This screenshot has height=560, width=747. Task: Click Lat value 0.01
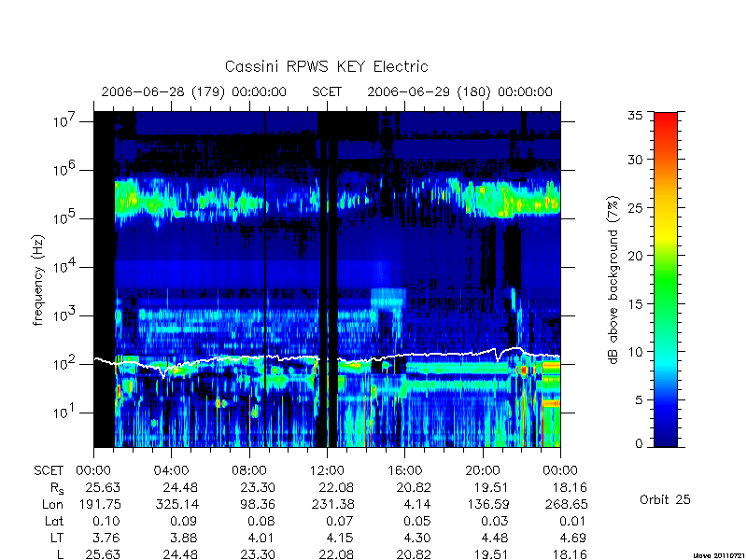572,522
